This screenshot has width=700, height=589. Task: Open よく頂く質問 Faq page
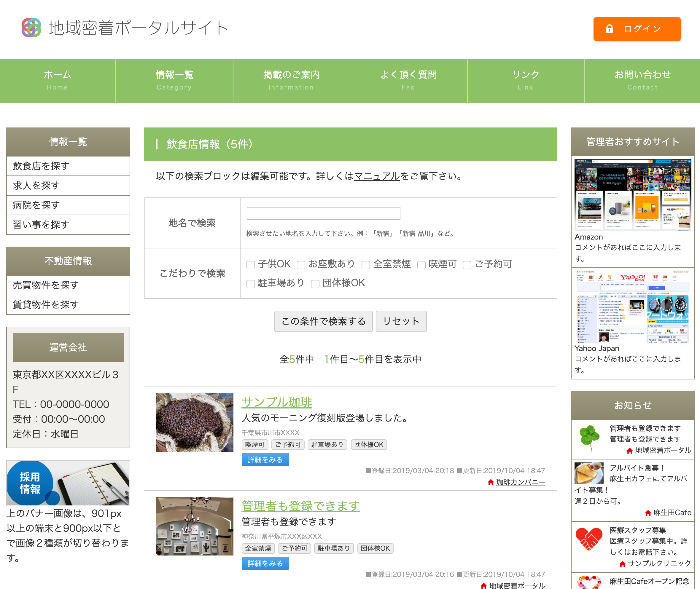point(409,81)
